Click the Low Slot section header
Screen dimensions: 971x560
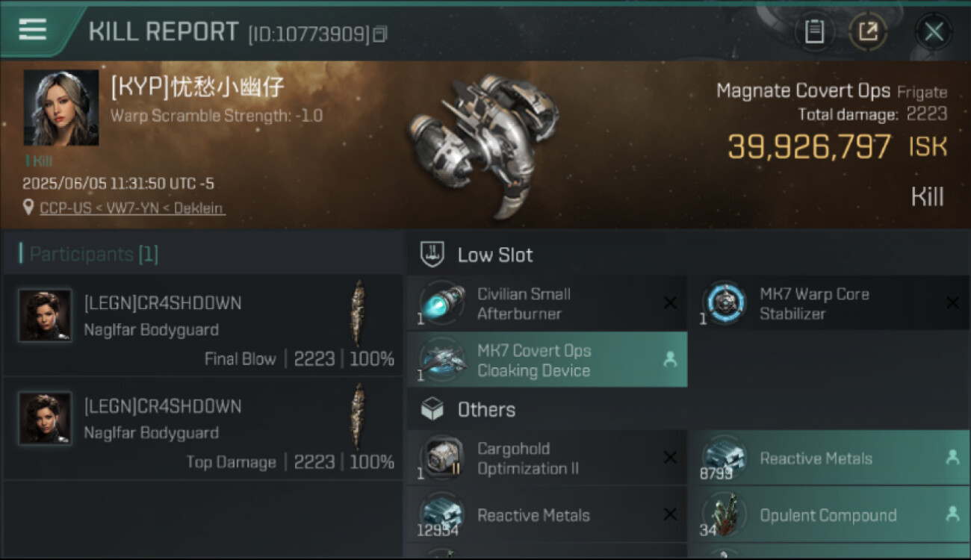494,255
